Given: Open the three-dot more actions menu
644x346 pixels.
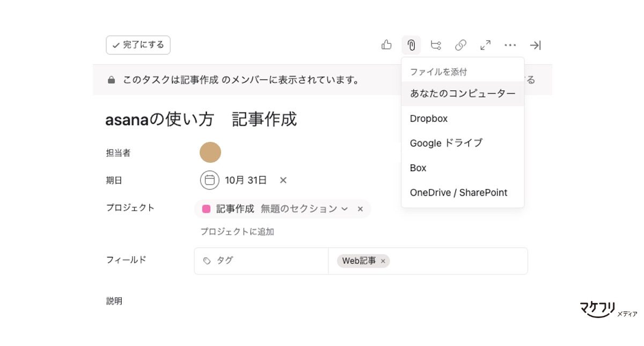Looking at the screenshot, I should 510,45.
